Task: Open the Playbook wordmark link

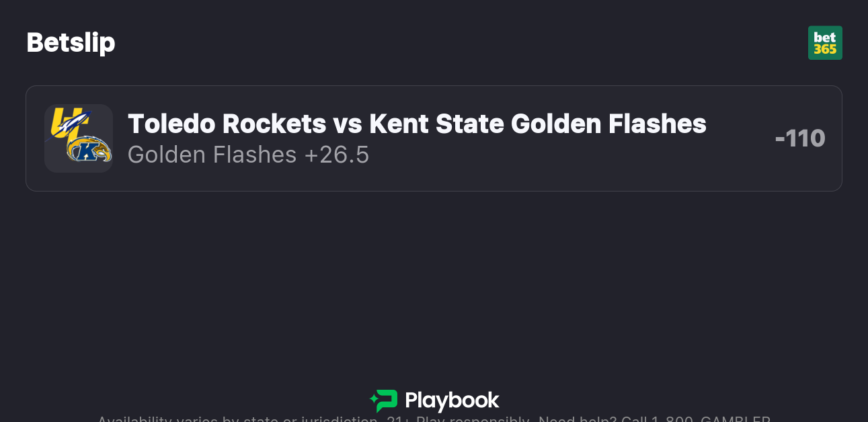Action: pos(452,400)
